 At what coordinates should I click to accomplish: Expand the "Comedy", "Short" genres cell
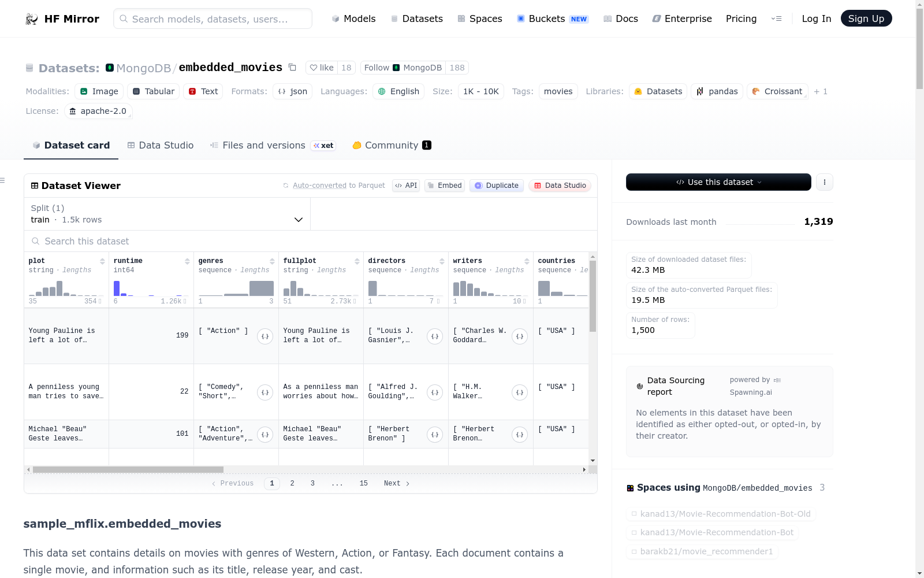click(x=265, y=392)
